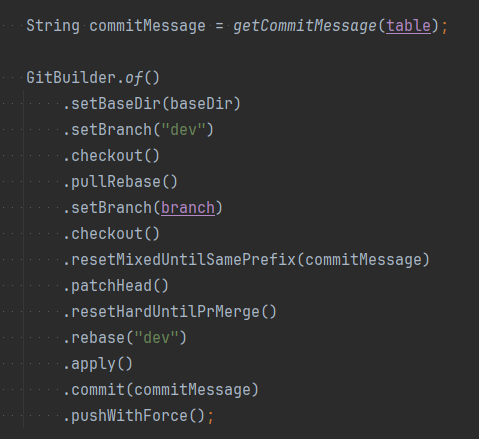Click the underlined branch variable

click(x=188, y=208)
